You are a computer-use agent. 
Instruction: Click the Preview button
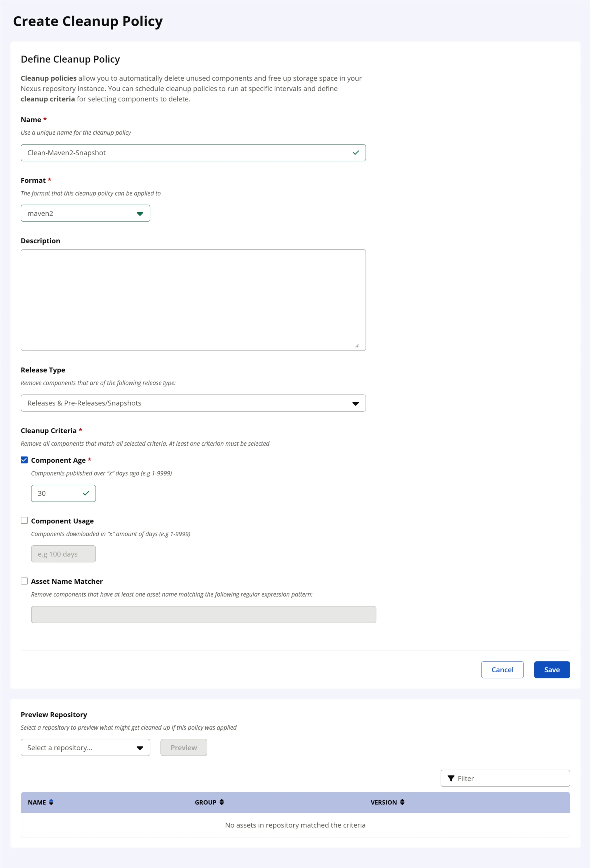[x=184, y=747]
